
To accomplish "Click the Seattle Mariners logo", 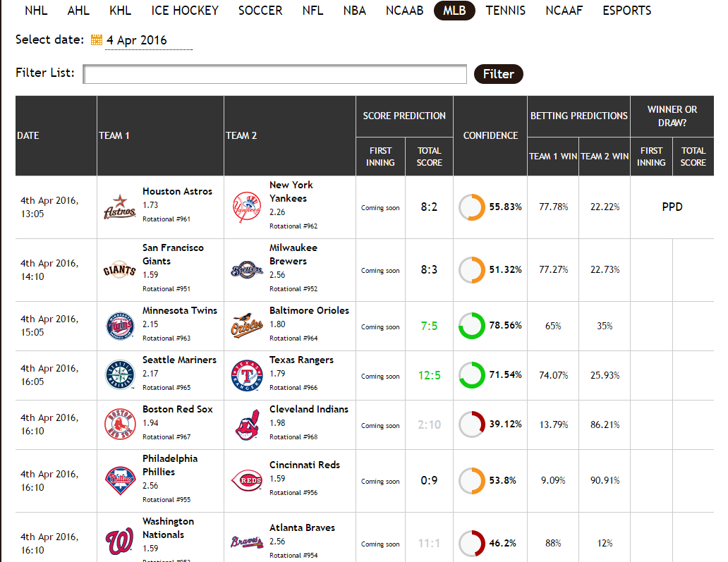I will (120, 375).
